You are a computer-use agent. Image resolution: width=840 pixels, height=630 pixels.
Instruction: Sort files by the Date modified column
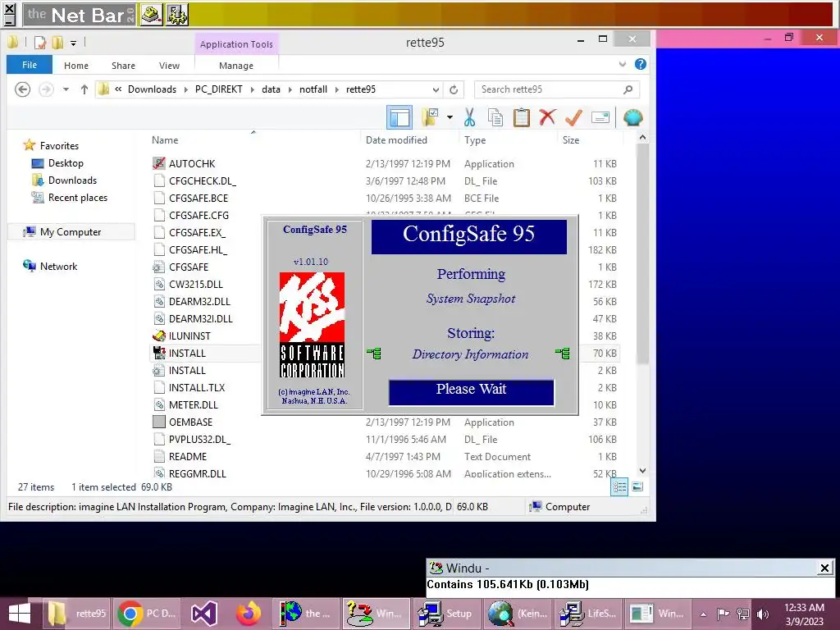tap(396, 139)
